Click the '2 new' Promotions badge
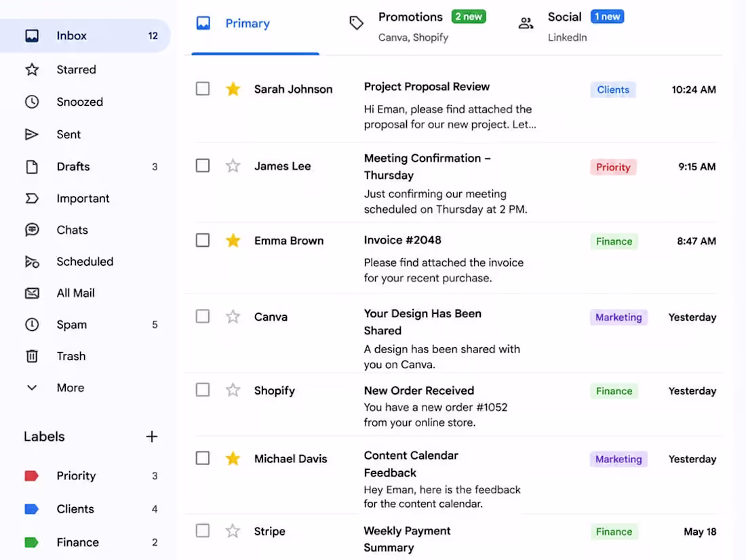Screen dimensions: 746x560 tap(469, 17)
